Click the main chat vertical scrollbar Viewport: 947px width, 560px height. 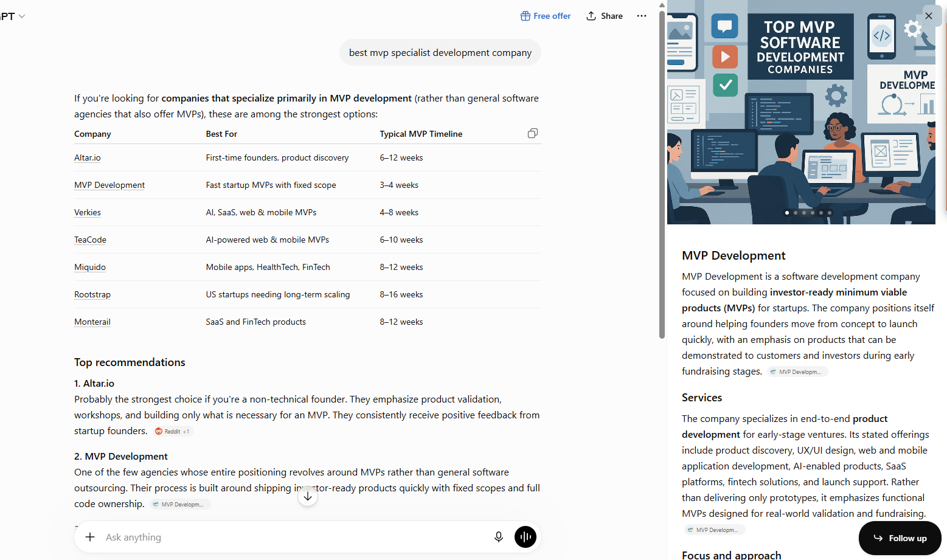662,175
